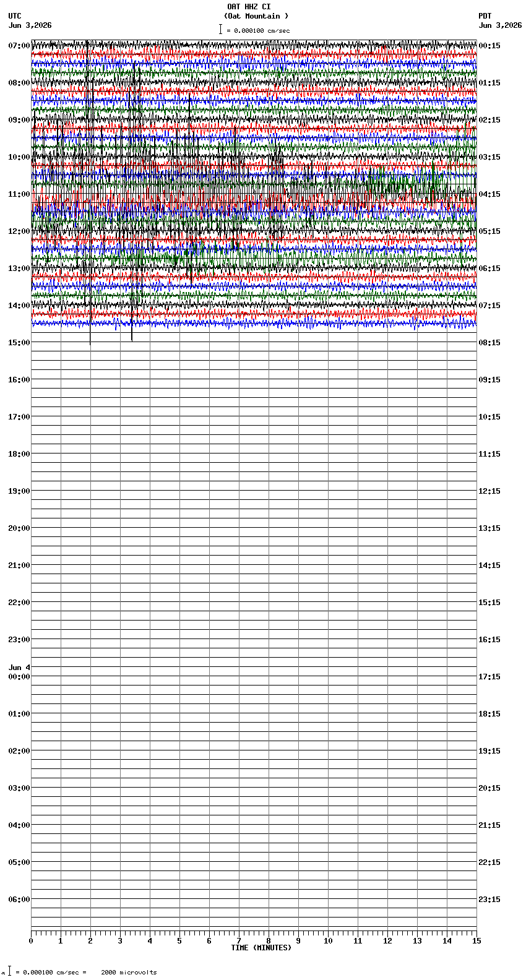
Task: Click the '08:00' UTC time label
Action: (19, 83)
